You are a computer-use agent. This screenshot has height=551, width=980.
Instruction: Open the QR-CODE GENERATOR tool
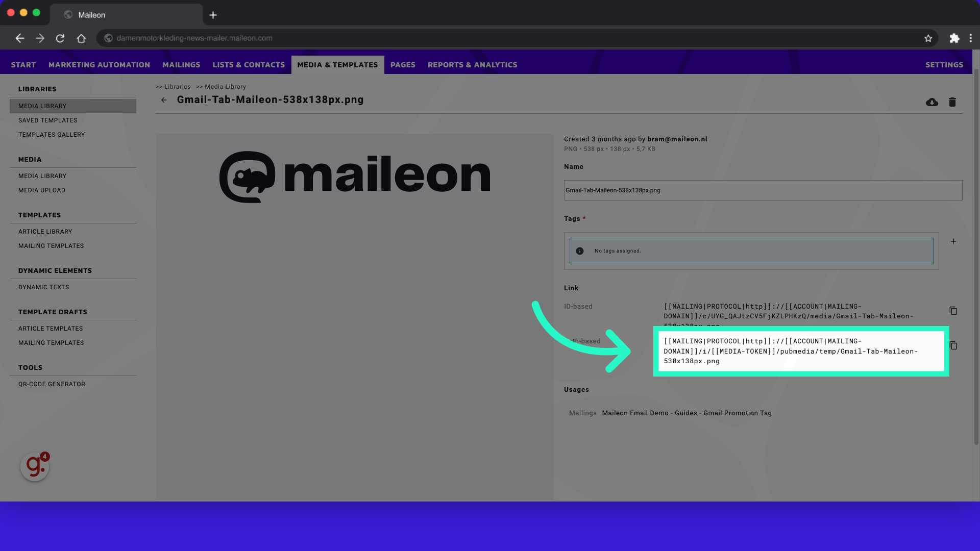tap(52, 384)
